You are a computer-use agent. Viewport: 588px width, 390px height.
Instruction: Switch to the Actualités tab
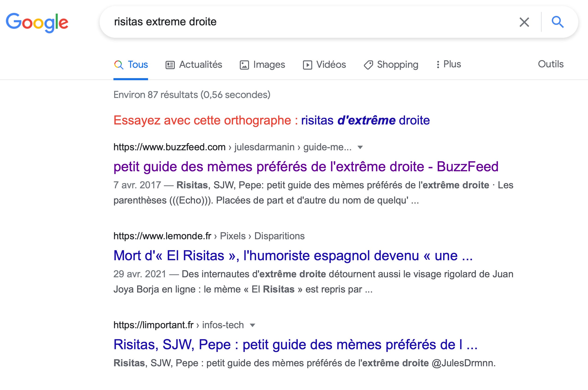194,65
